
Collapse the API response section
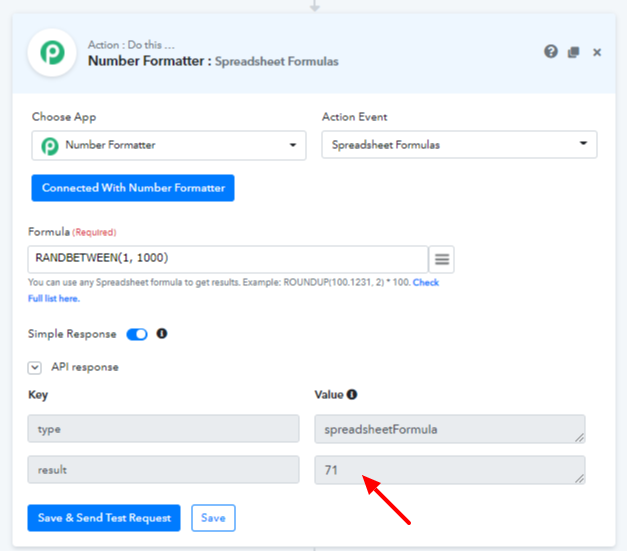[35, 367]
